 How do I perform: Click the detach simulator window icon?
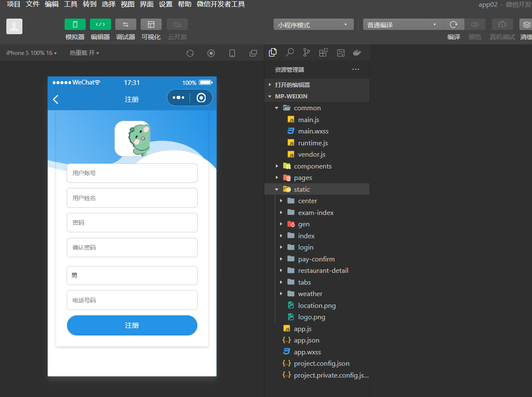253,53
